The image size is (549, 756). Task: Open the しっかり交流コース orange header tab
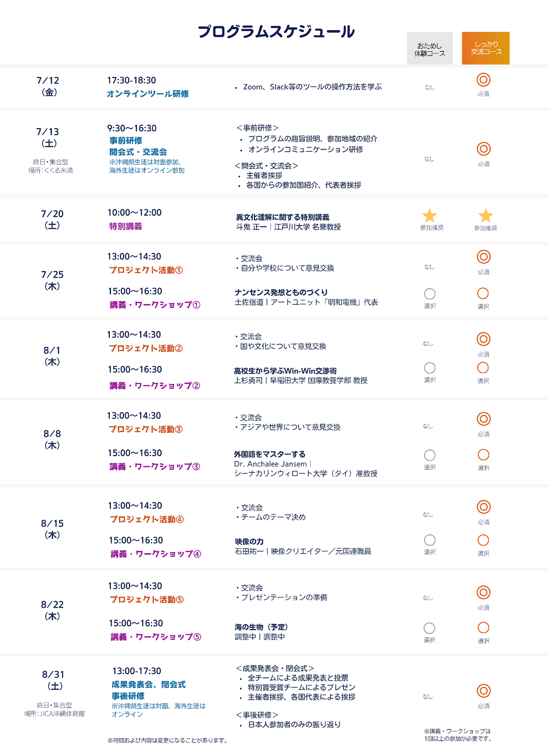pos(486,48)
